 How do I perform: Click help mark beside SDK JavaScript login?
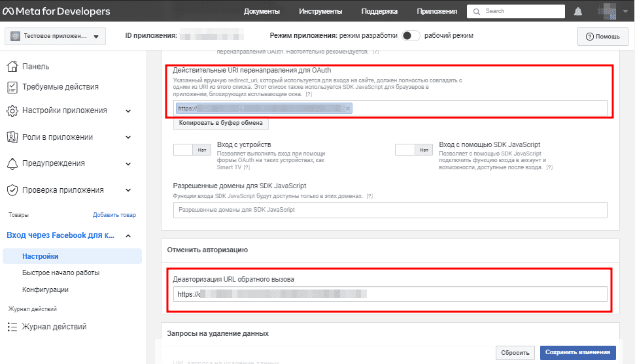(549, 167)
